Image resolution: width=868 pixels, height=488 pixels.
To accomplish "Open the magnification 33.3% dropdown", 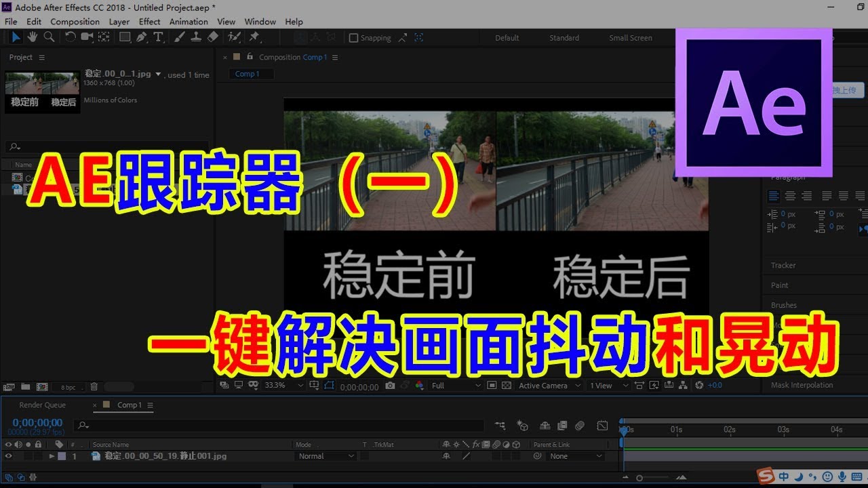I will pos(283,385).
